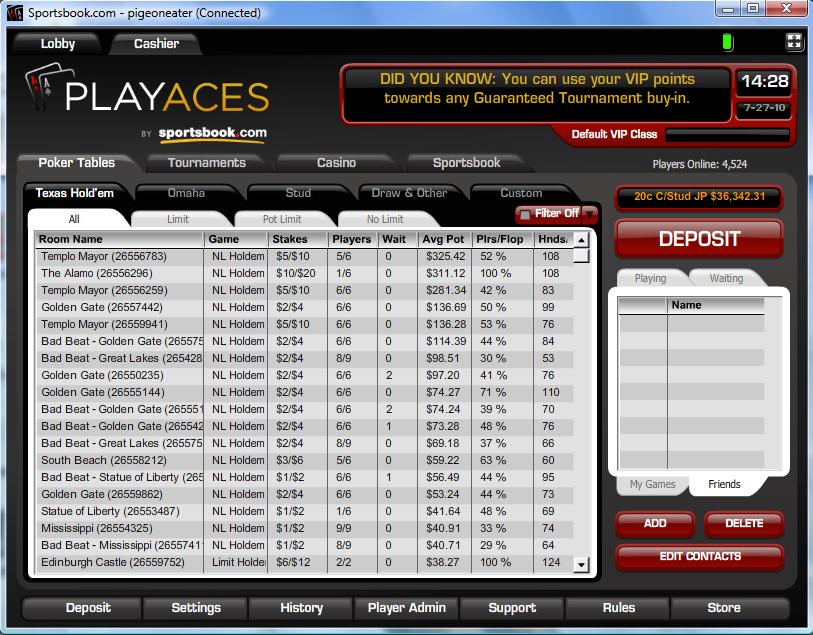
Task: Click the table scrollbar down arrow
Action: (581, 565)
